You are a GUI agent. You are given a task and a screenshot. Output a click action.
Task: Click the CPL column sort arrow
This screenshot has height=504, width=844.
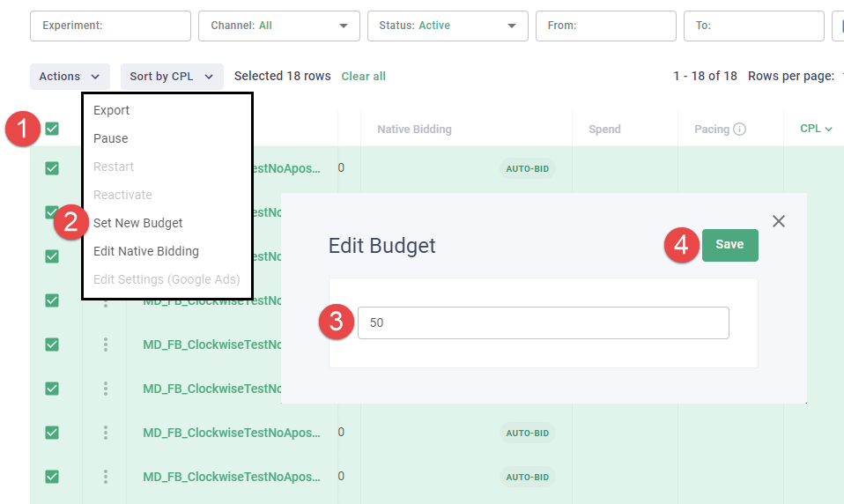click(828, 129)
